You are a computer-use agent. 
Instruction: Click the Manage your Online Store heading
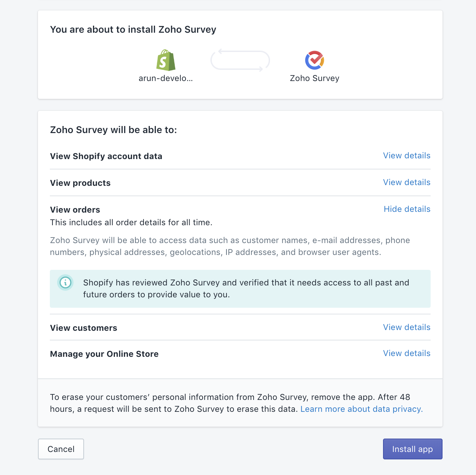click(x=104, y=354)
